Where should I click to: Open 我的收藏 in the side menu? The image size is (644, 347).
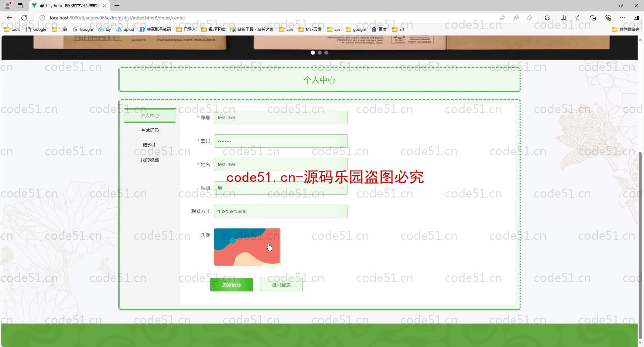(x=150, y=160)
